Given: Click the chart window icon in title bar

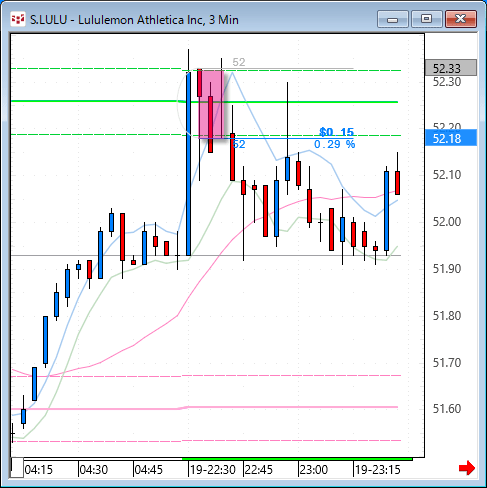Looking at the screenshot, I should point(18,19).
